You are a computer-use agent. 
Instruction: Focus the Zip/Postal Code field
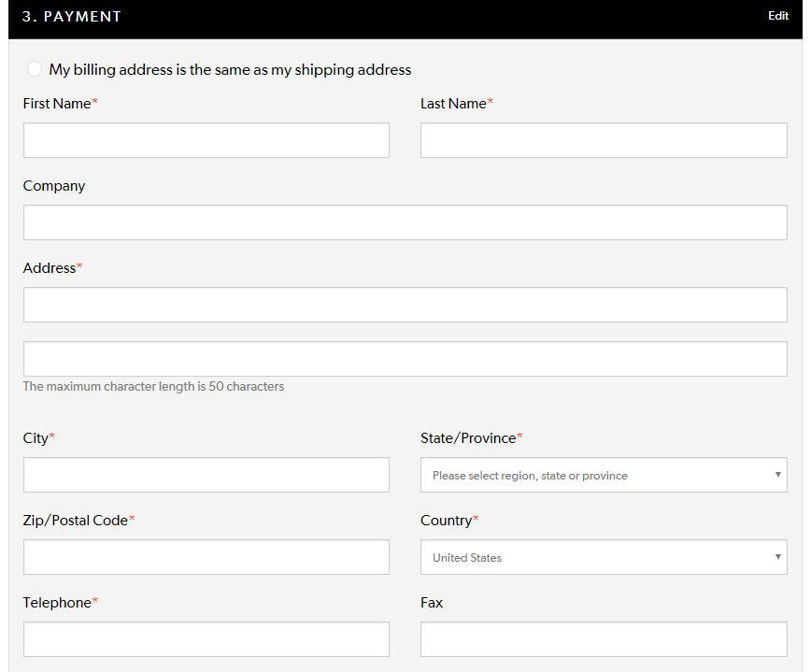point(206,557)
